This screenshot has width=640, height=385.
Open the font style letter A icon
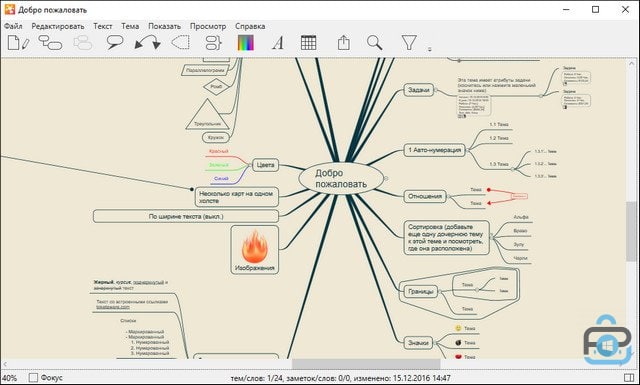click(x=278, y=42)
